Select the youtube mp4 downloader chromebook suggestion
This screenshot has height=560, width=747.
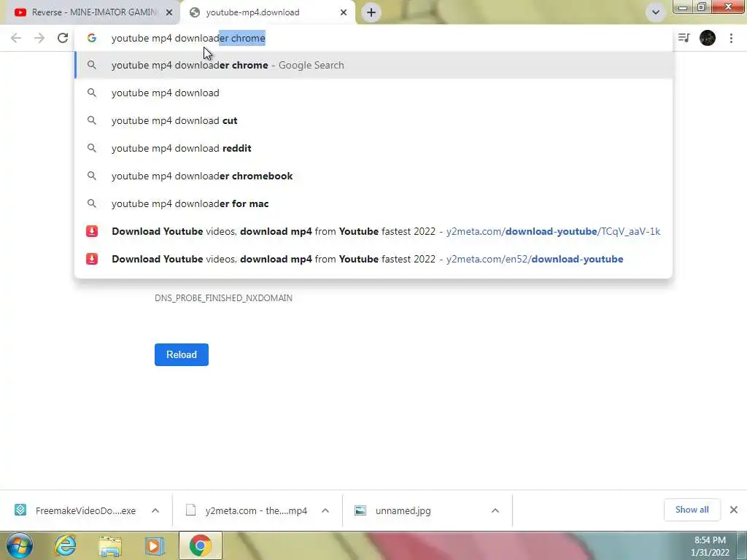pyautogui.click(x=373, y=176)
